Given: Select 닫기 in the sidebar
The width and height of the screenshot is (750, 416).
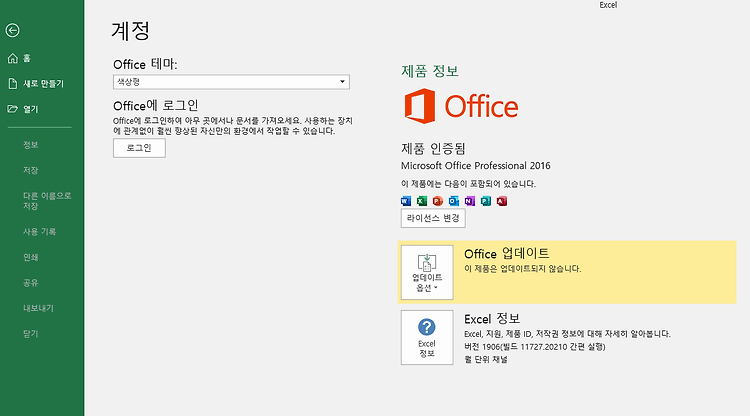Looking at the screenshot, I should click(x=31, y=334).
